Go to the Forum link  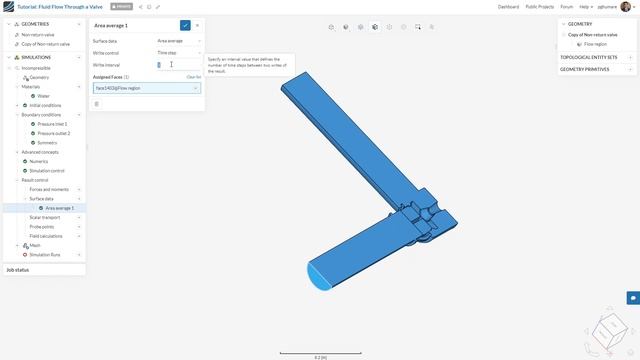[x=567, y=7]
